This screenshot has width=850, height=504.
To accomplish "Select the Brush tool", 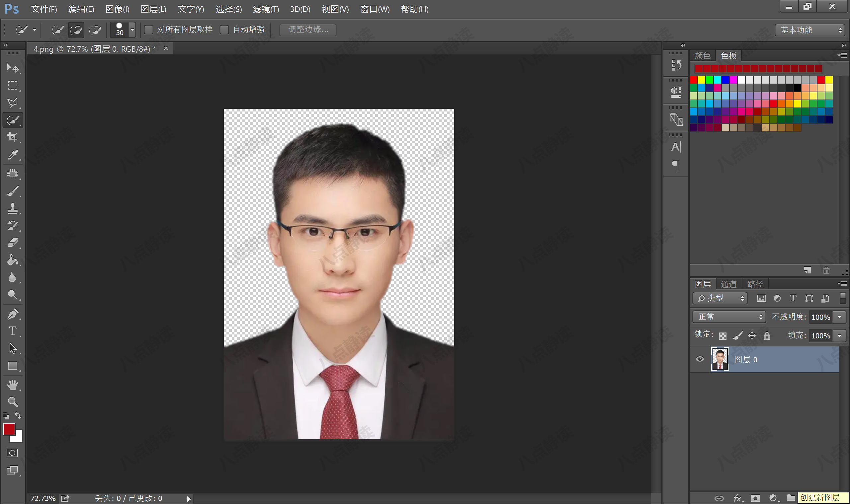I will (13, 190).
